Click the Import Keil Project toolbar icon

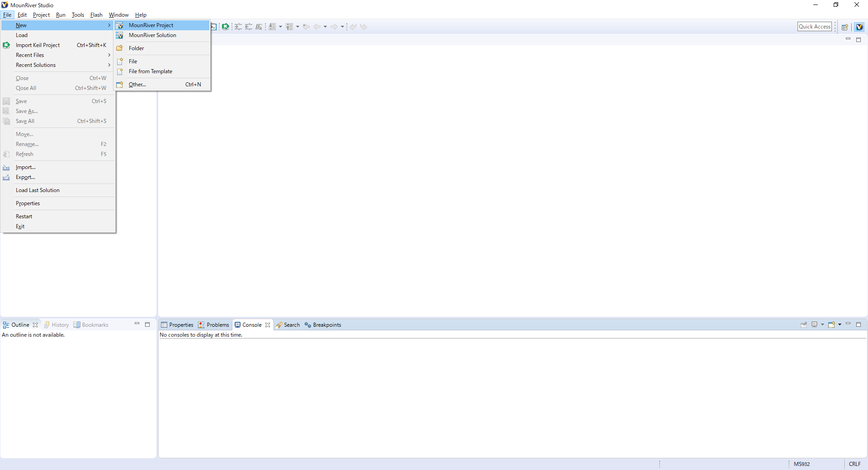click(x=225, y=27)
